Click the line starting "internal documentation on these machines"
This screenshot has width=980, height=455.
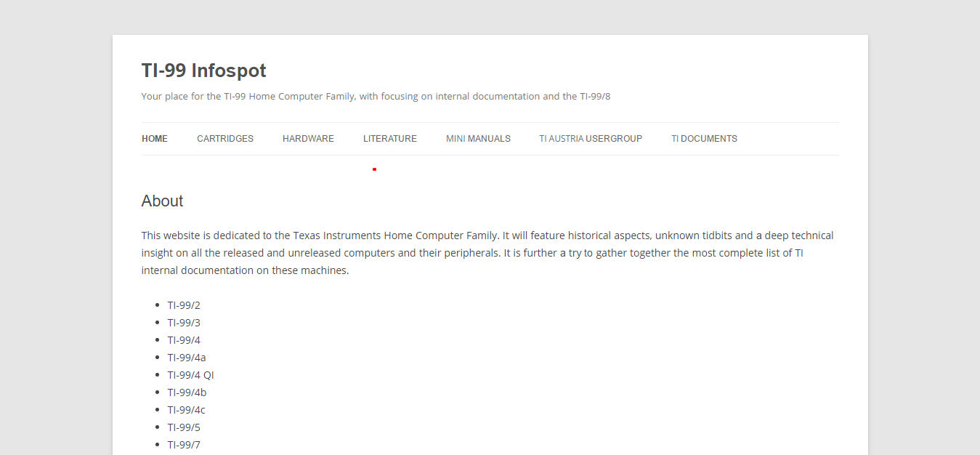click(246, 270)
